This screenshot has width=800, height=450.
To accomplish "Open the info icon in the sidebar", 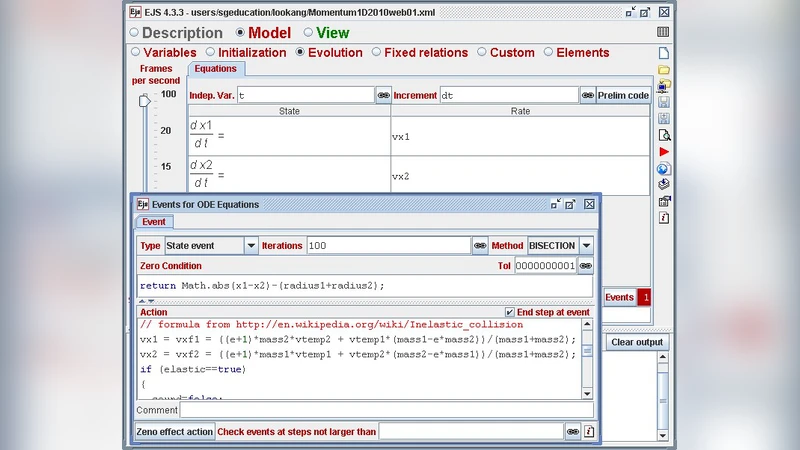I will 664,218.
